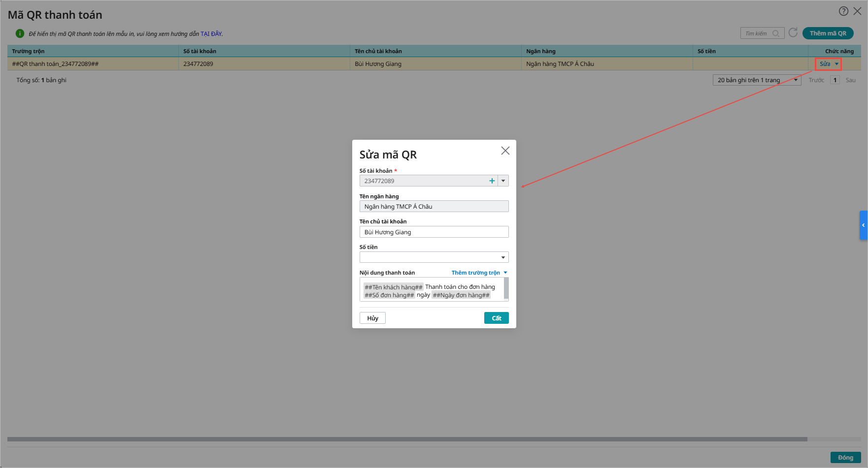Click the Số tài khoản column header
The height and width of the screenshot is (468, 868).
tap(264, 51)
